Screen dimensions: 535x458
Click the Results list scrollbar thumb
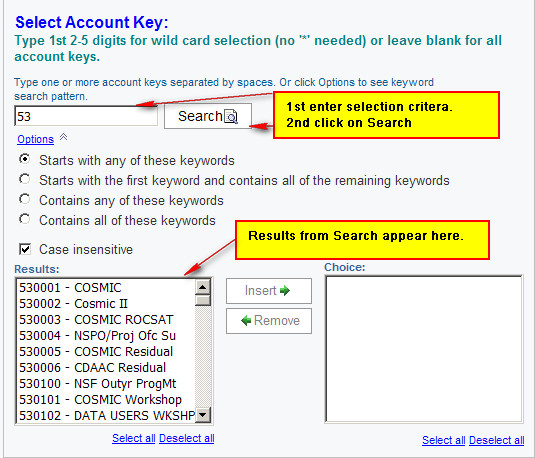tap(203, 300)
